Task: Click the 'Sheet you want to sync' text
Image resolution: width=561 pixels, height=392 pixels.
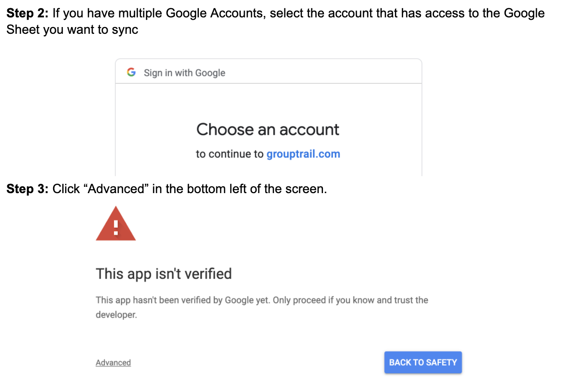Action: coord(72,30)
